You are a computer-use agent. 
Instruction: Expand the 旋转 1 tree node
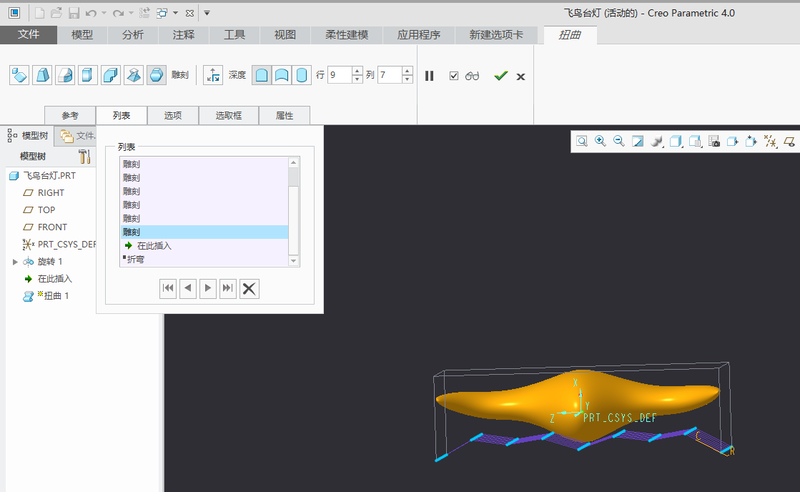click(15, 262)
